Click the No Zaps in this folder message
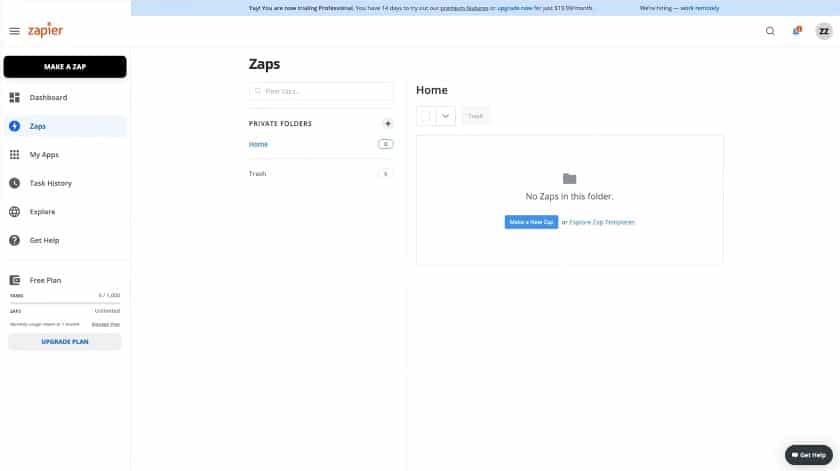 pyautogui.click(x=569, y=197)
